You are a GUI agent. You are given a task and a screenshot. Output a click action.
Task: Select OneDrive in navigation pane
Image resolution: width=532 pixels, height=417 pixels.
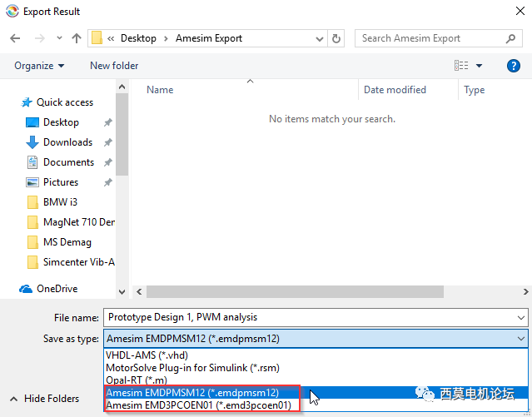48,289
